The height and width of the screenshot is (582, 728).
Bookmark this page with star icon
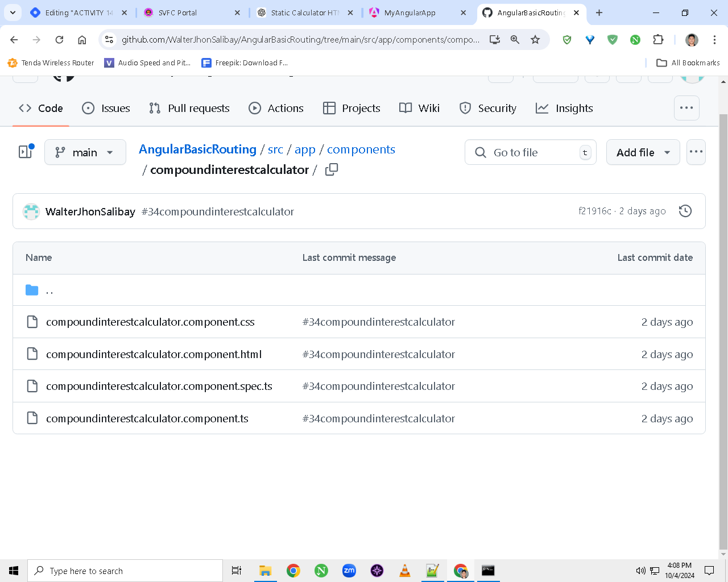[x=535, y=39]
